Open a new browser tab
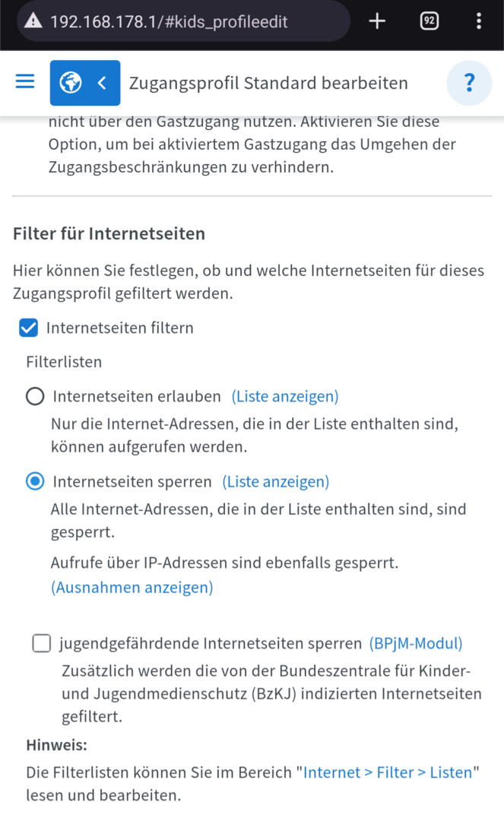 click(377, 21)
